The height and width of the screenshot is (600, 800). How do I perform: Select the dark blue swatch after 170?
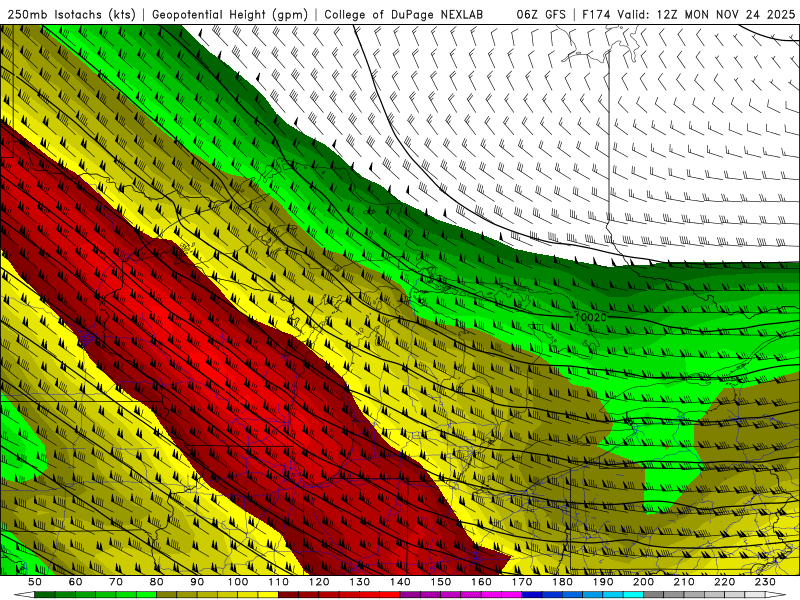pos(532,594)
